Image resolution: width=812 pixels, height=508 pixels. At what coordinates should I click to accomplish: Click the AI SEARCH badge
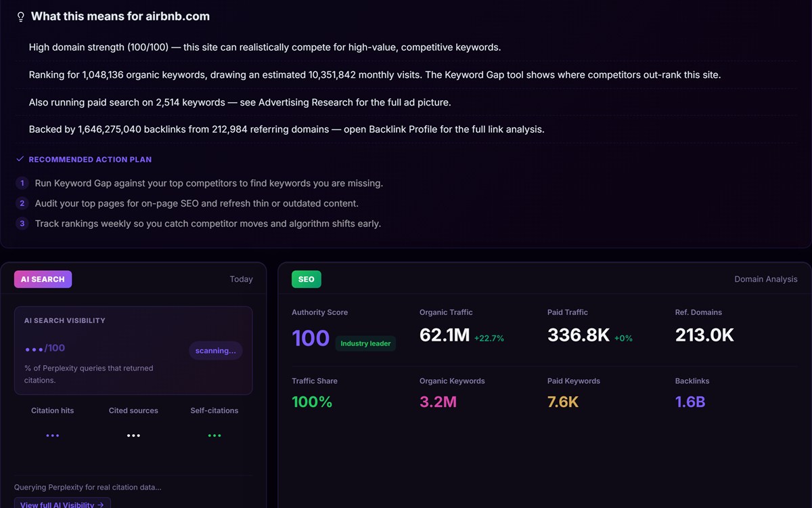click(x=43, y=279)
